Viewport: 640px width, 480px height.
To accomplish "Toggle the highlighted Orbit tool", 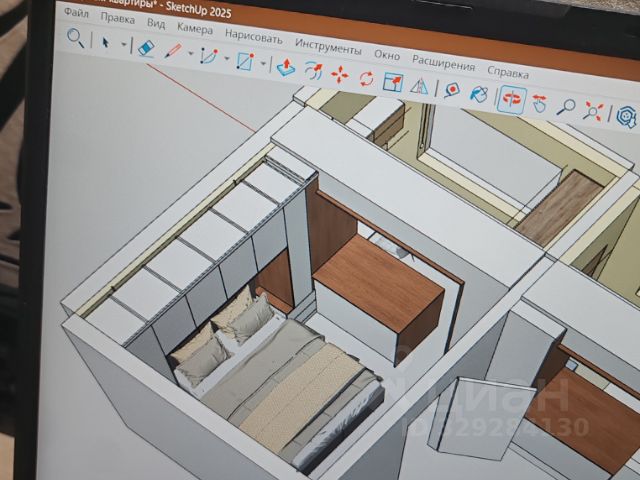I will (x=511, y=99).
